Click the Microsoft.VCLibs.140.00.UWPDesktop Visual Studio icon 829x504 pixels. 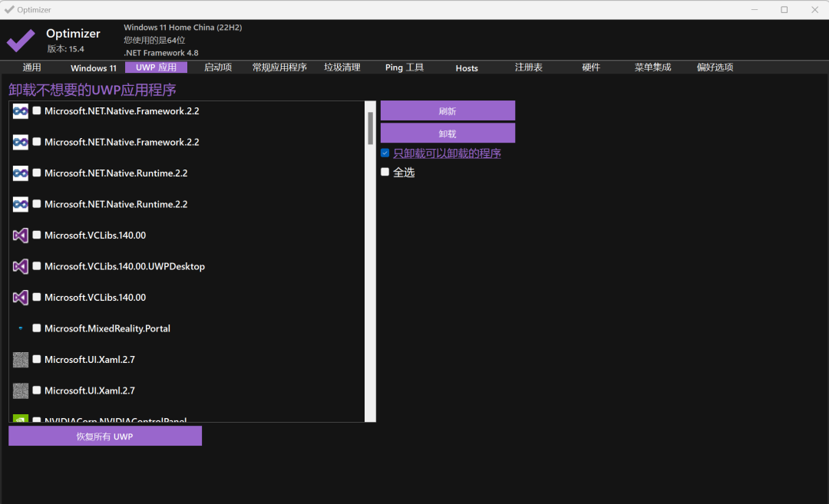[x=20, y=266]
